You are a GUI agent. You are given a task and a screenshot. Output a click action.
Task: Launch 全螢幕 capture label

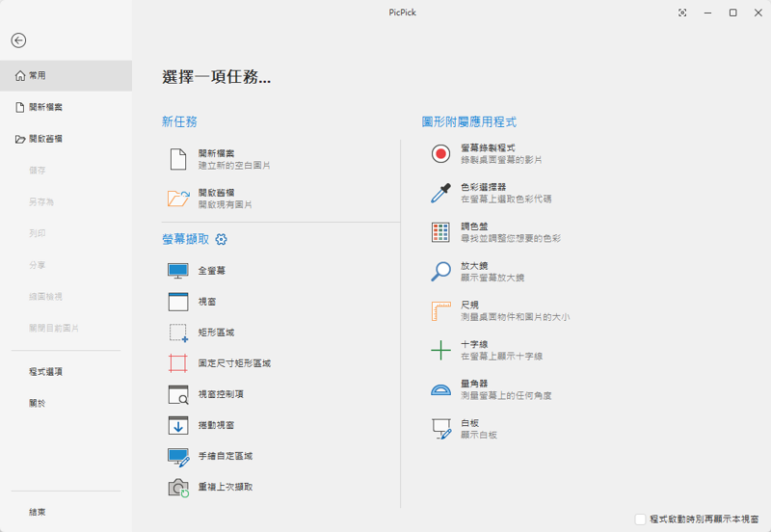212,271
